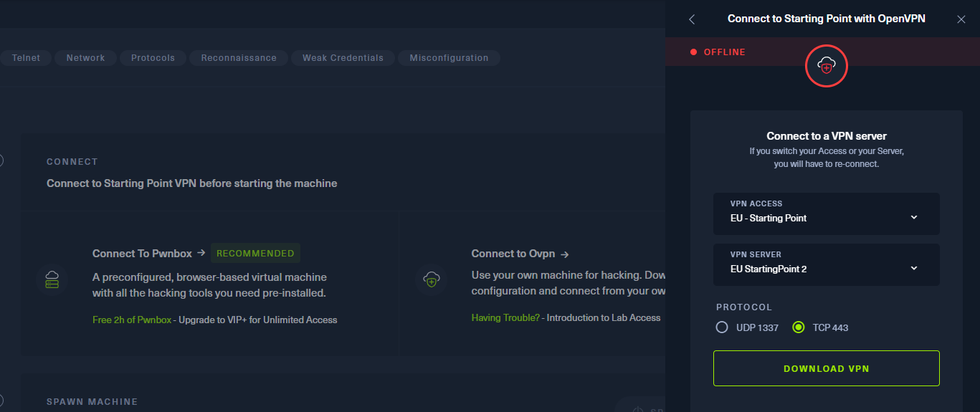This screenshot has width=980, height=412.
Task: Open the Connect To Pwnbox option
Action: tap(143, 253)
